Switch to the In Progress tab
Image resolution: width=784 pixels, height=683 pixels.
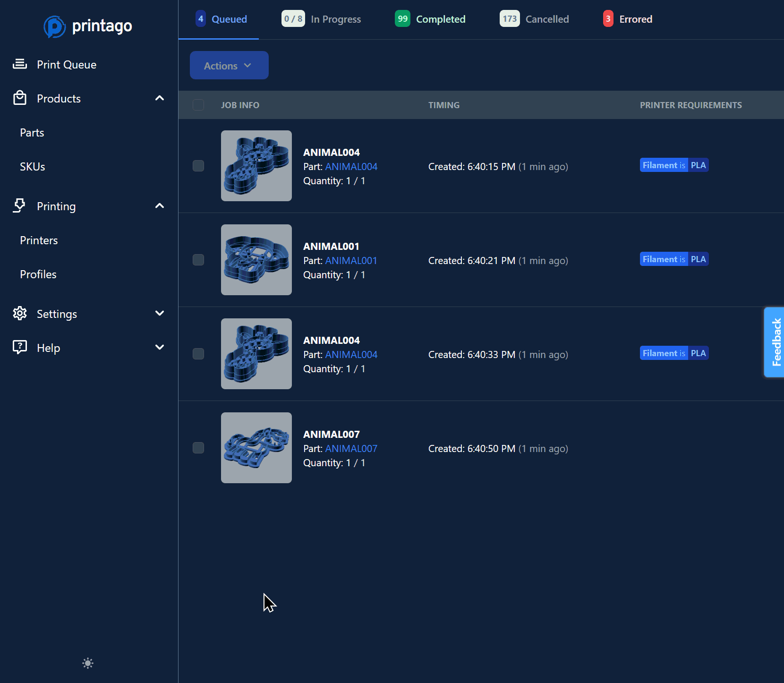tap(321, 19)
